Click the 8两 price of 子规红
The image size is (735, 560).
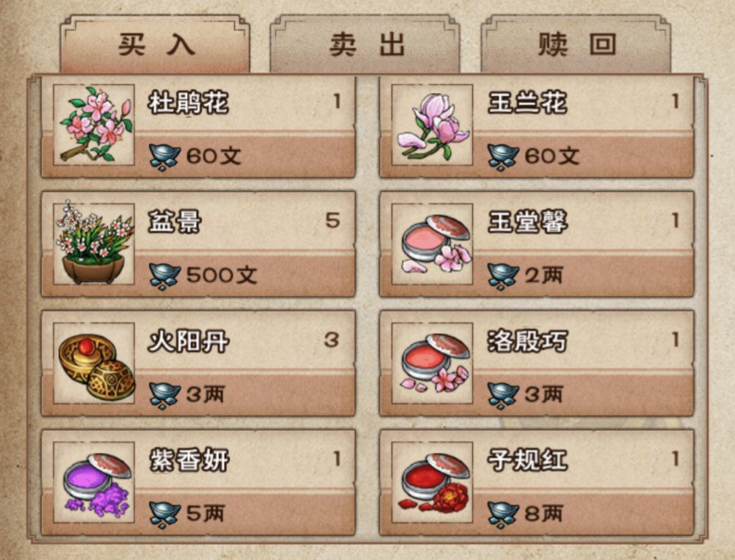point(544,514)
